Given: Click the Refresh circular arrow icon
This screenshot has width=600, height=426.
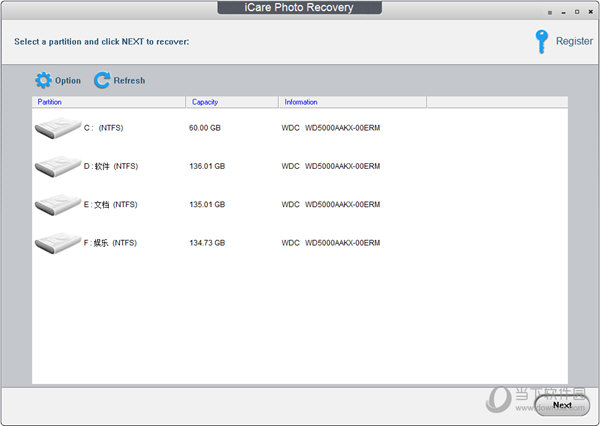Looking at the screenshot, I should pyautogui.click(x=102, y=80).
